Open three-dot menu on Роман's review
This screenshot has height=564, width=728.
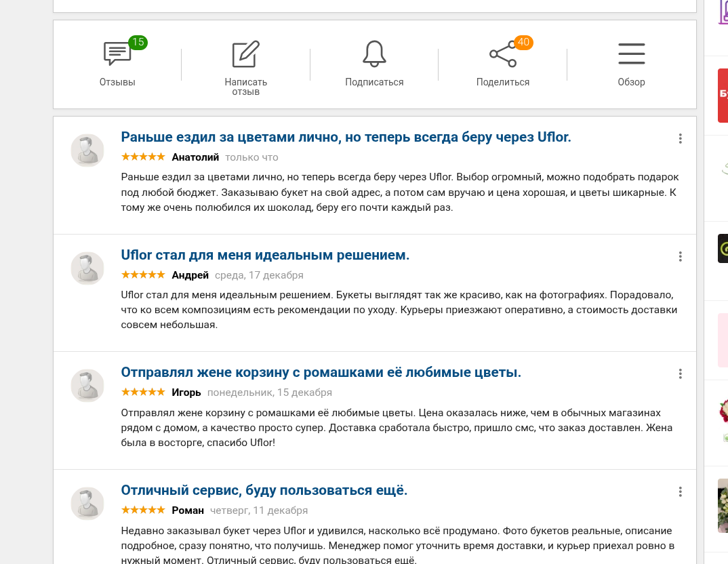(680, 491)
